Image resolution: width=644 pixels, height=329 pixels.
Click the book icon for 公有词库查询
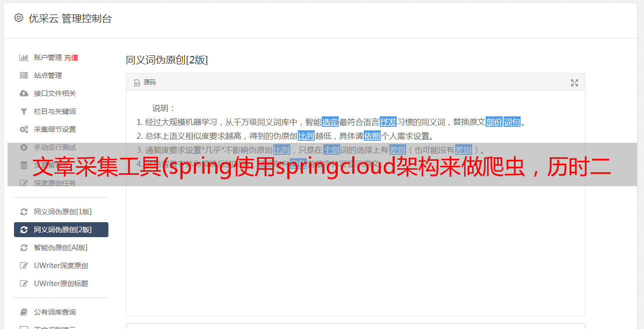23,312
